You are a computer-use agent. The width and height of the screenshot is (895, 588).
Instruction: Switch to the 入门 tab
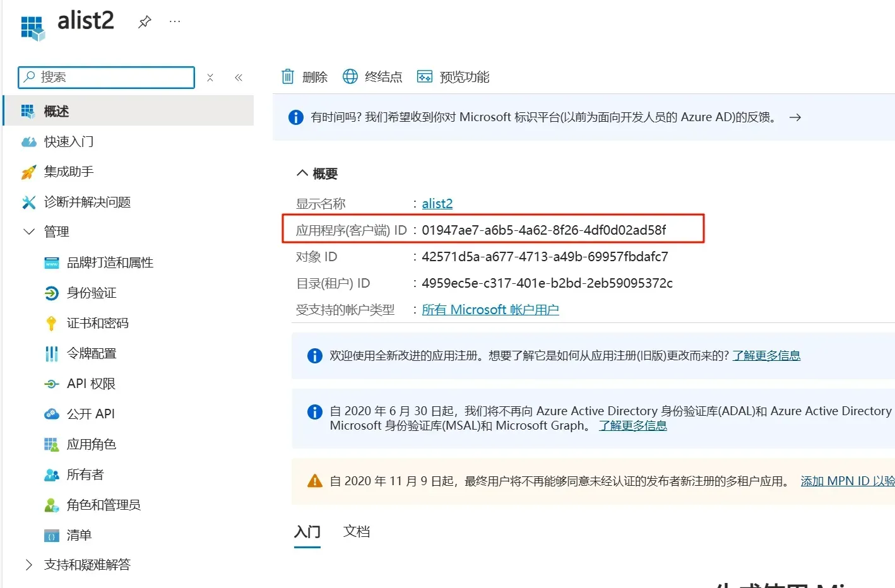point(307,532)
